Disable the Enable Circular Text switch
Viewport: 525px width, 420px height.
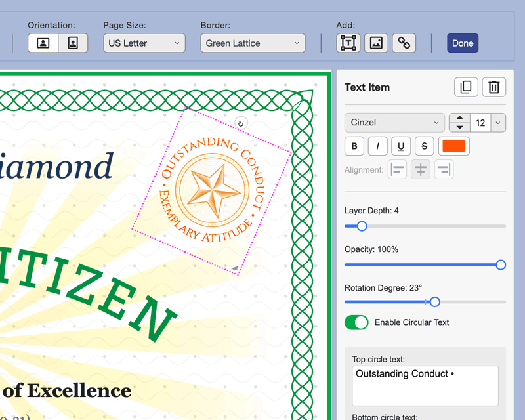pos(356,322)
